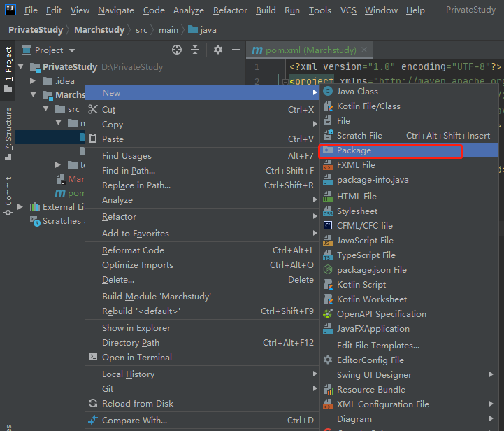The width and height of the screenshot is (504, 431).
Task: Click the XML Configuration File icon
Action: [328, 404]
